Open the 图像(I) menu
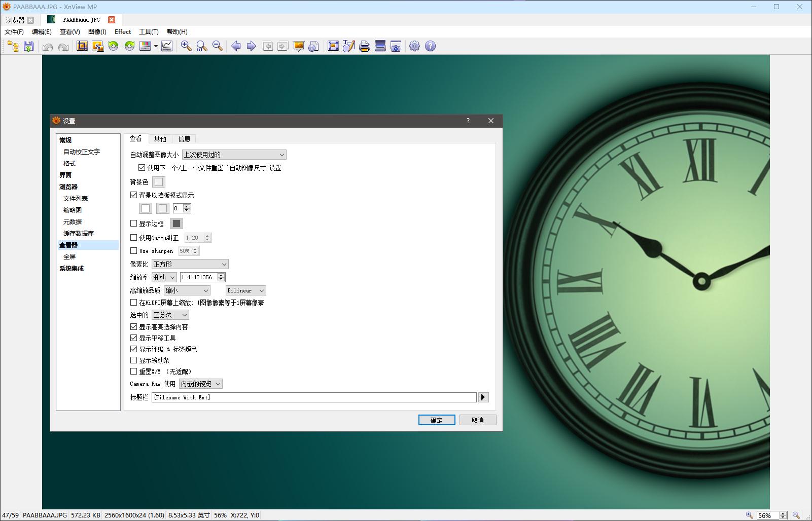This screenshot has width=812, height=521. (97, 31)
